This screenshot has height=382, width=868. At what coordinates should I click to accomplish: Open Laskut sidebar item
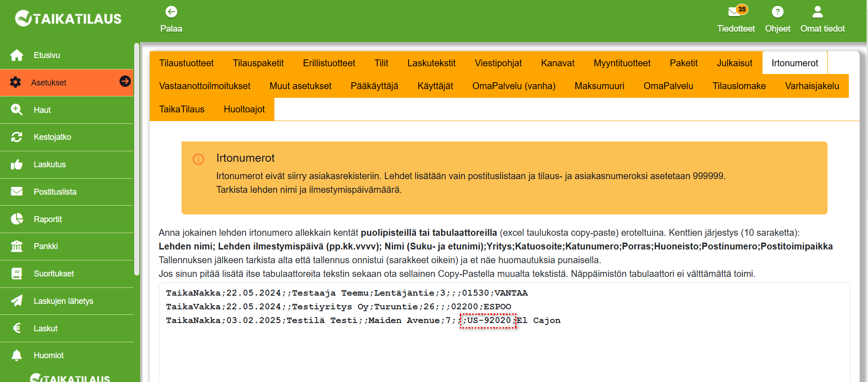pyautogui.click(x=67, y=328)
